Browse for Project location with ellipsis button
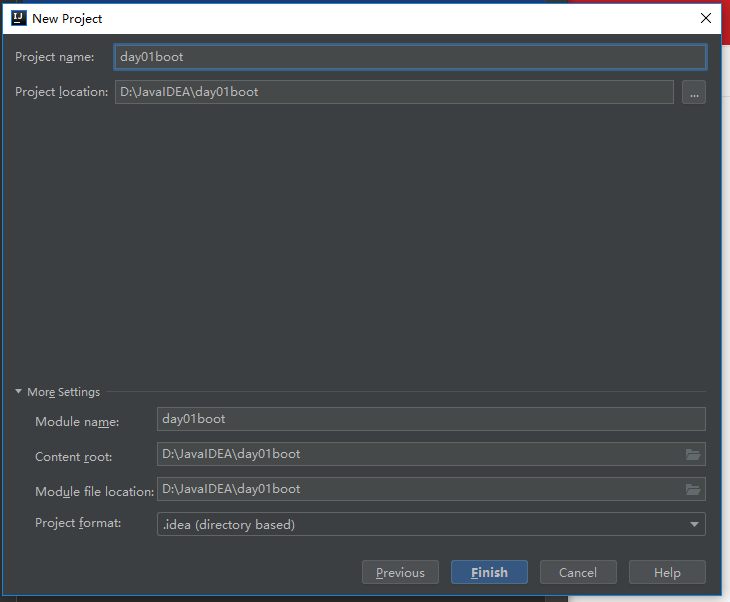730x602 pixels. coord(694,92)
